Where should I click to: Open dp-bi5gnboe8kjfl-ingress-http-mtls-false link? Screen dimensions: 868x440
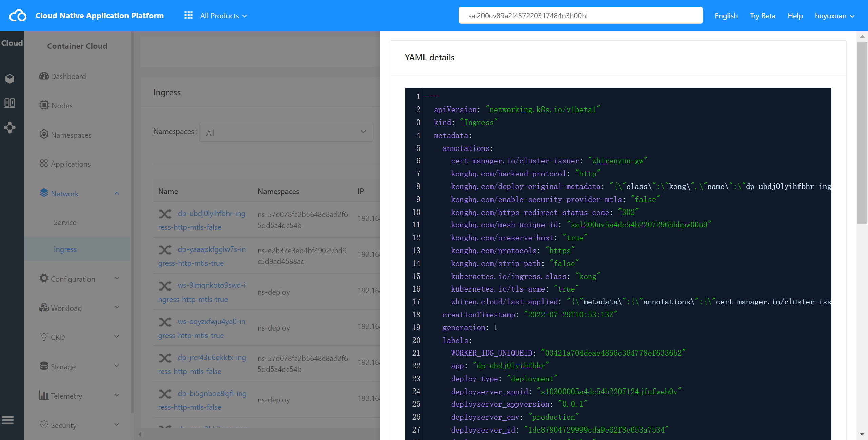(x=202, y=400)
